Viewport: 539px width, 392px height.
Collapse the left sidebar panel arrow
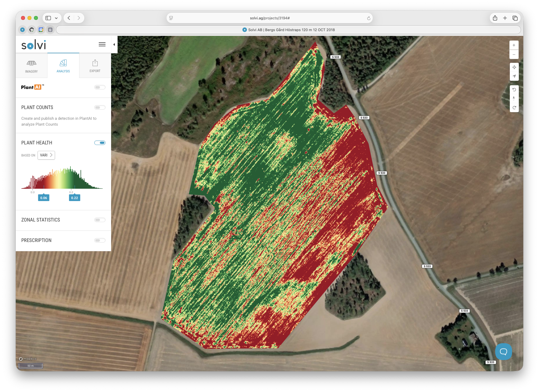[114, 45]
